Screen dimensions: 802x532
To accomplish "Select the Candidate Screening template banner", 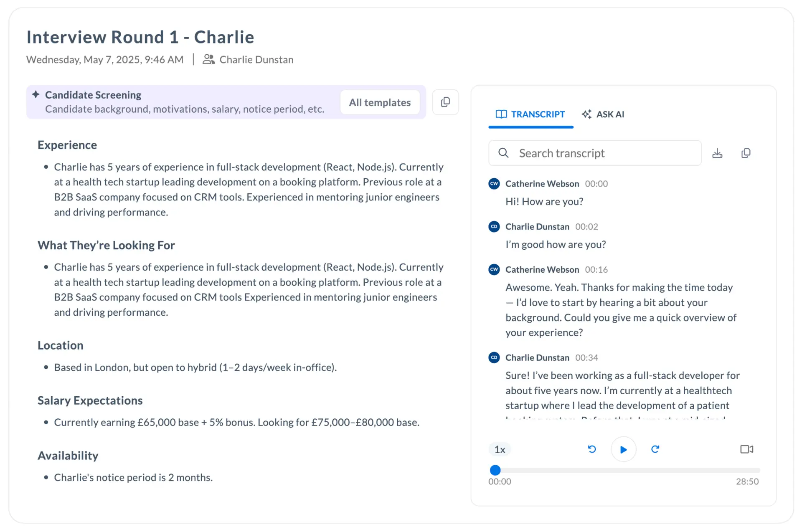I will (x=226, y=102).
